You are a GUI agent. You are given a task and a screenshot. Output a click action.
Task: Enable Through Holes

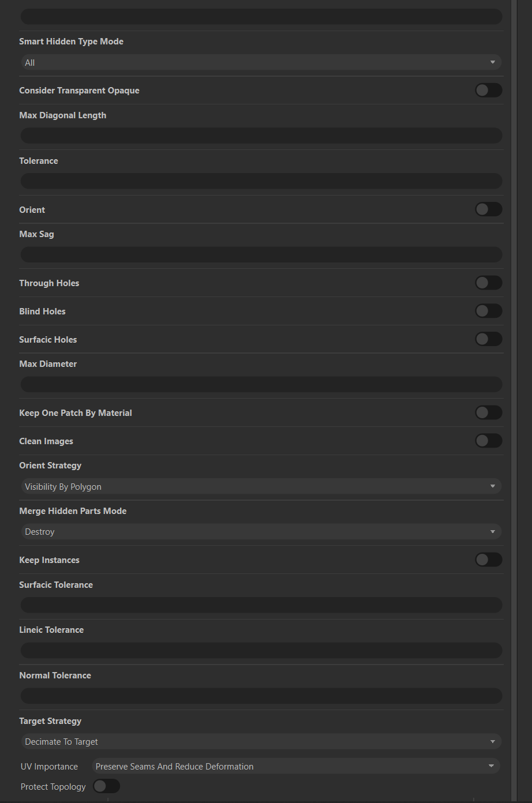pos(488,283)
